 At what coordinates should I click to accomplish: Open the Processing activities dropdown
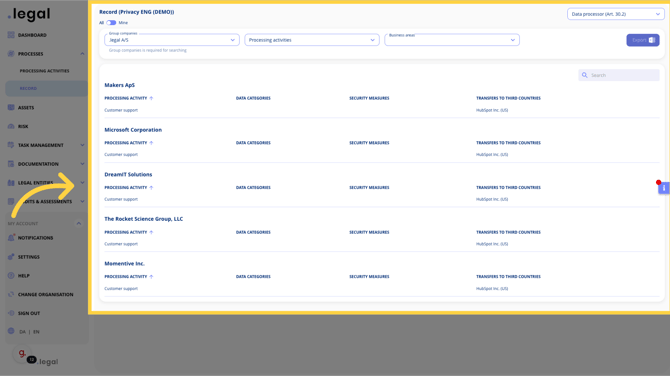click(312, 40)
